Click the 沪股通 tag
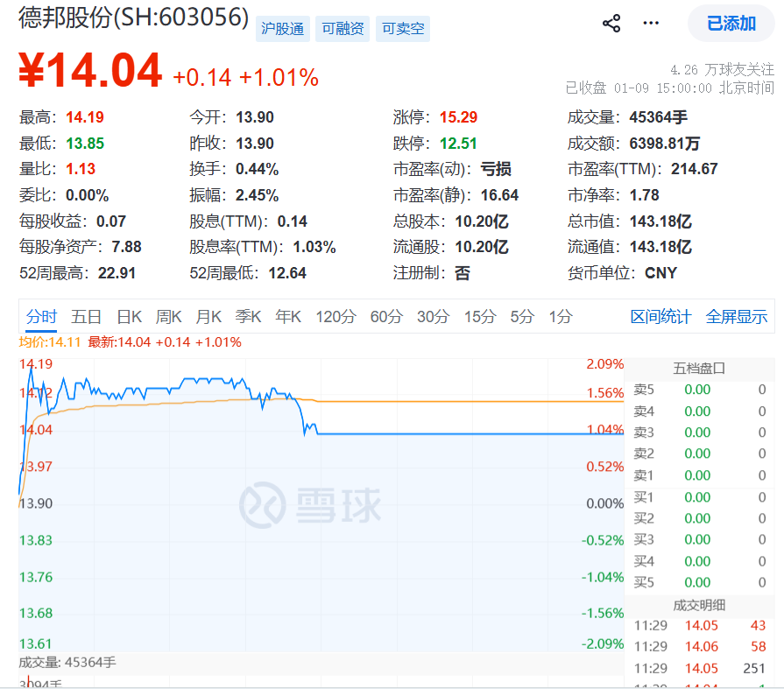 point(282,29)
